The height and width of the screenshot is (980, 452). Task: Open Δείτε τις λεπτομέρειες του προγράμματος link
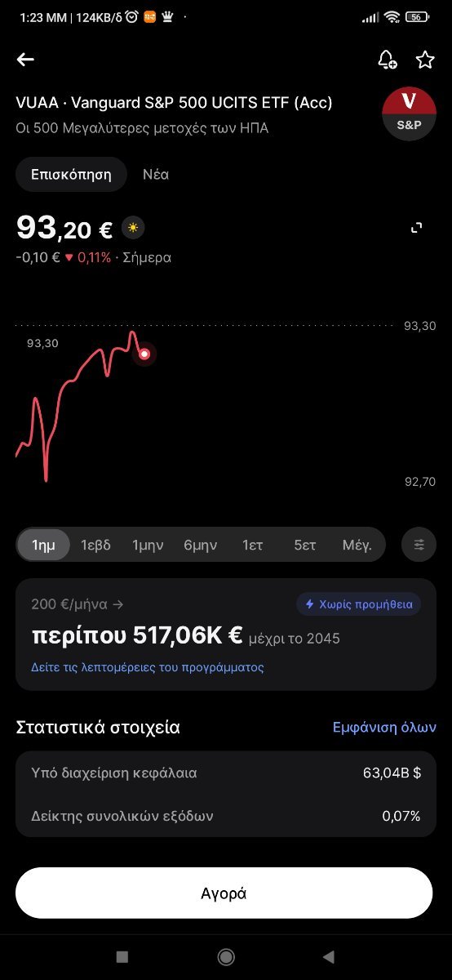(x=148, y=666)
